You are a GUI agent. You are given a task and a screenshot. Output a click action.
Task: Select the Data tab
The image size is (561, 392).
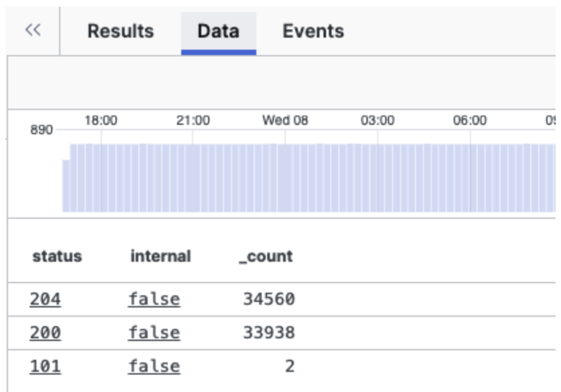click(218, 31)
